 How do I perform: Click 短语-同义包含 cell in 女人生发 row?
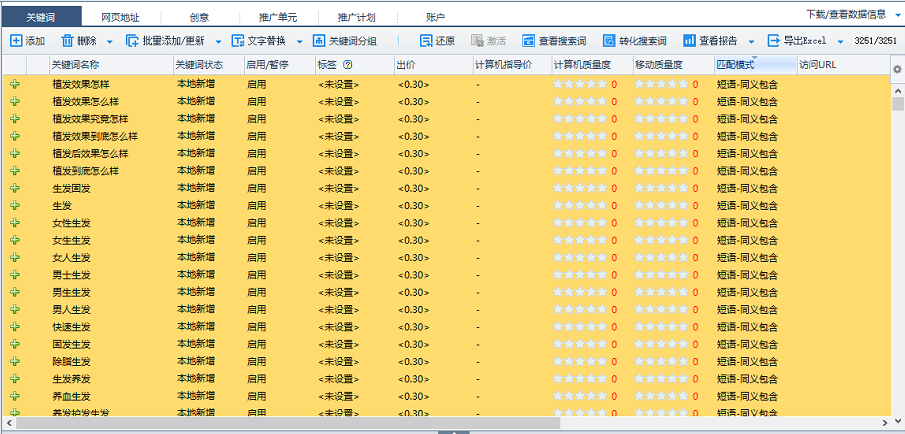click(747, 257)
